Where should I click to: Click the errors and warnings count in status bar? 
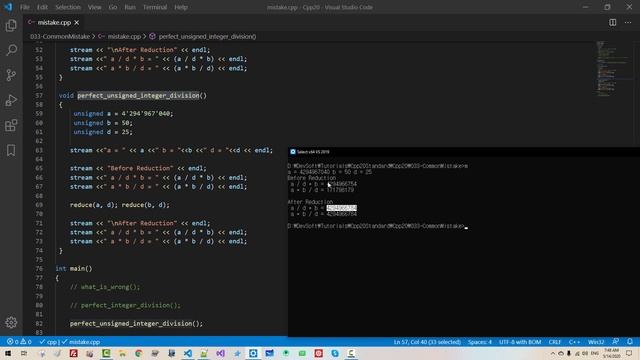pos(19,342)
